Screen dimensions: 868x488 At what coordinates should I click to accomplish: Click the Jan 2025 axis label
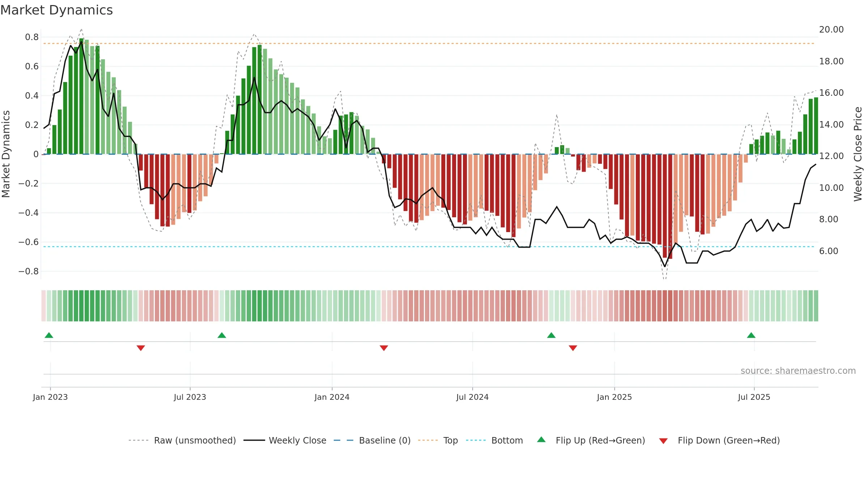coord(614,397)
